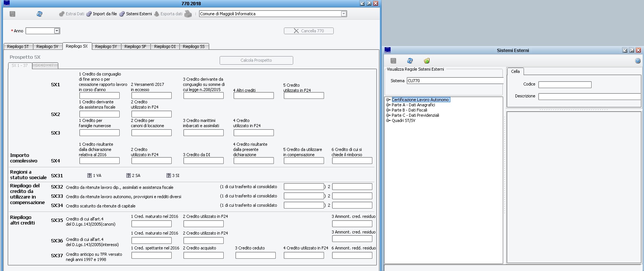Toggle the 1 VA region checkbox

89,175
